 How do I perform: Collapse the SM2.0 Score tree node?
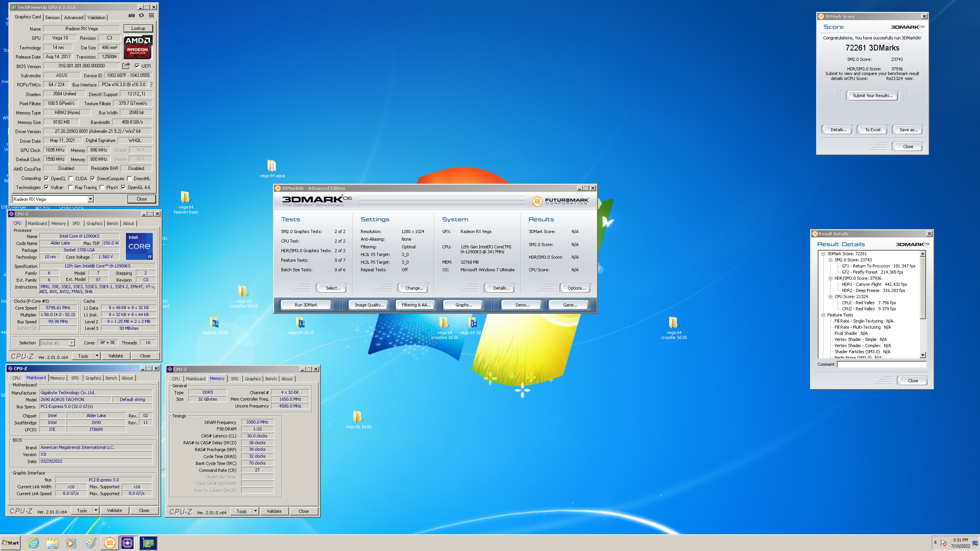[x=831, y=260]
